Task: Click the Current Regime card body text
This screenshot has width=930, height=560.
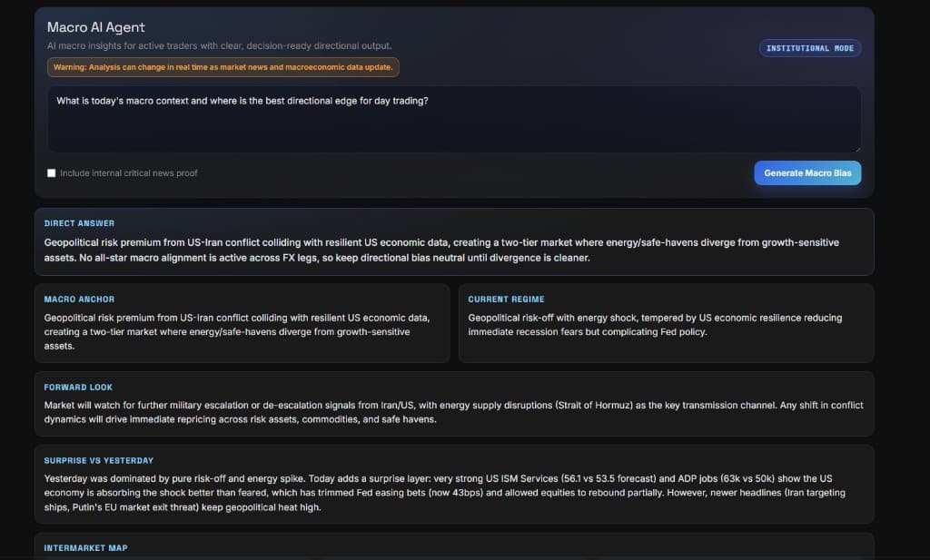Action: [x=655, y=325]
